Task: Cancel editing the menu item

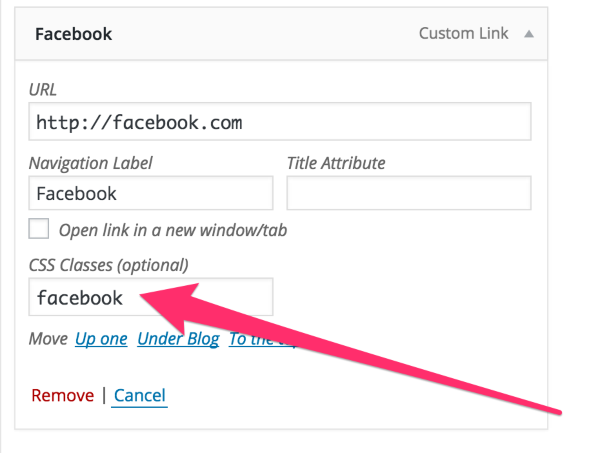Action: click(140, 395)
